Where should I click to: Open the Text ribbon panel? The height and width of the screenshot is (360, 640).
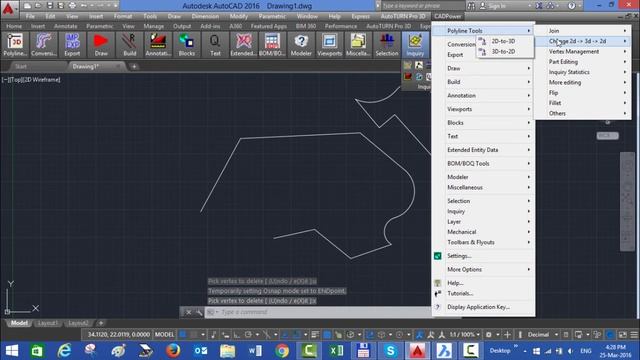(x=215, y=45)
